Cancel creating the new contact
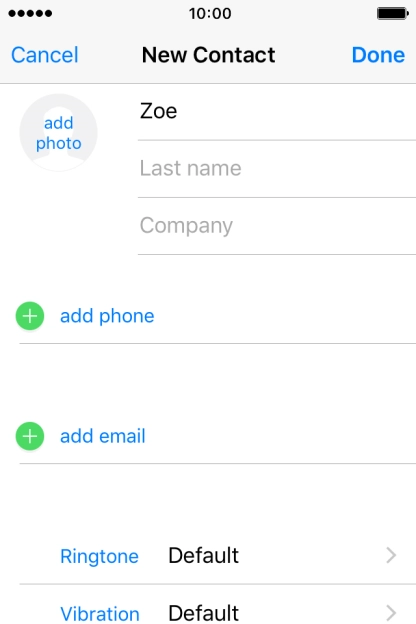The width and height of the screenshot is (416, 624). coord(45,55)
